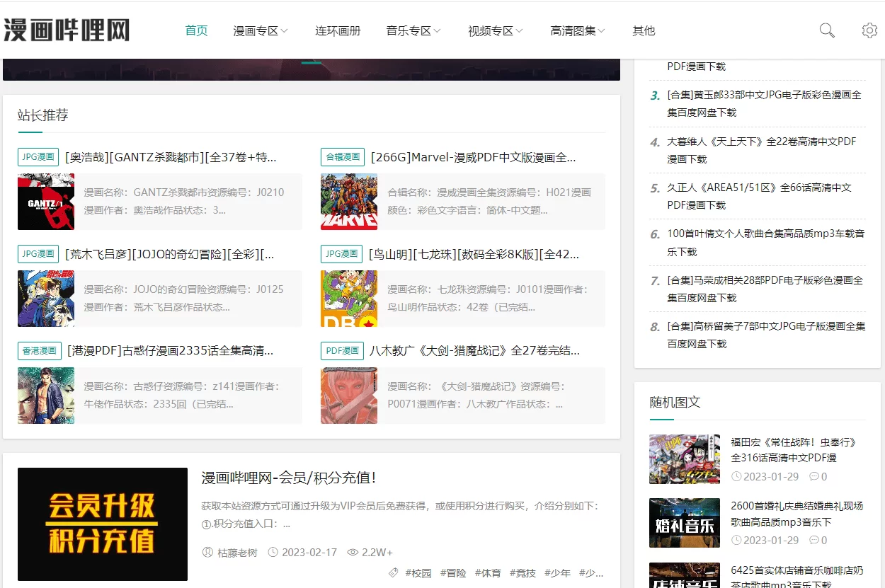
Task: Expand the 漫画专区 dropdown menu
Action: pyautogui.click(x=261, y=31)
